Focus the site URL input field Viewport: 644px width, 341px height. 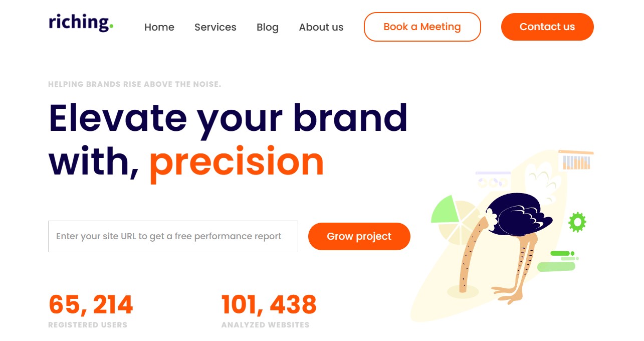tap(173, 236)
